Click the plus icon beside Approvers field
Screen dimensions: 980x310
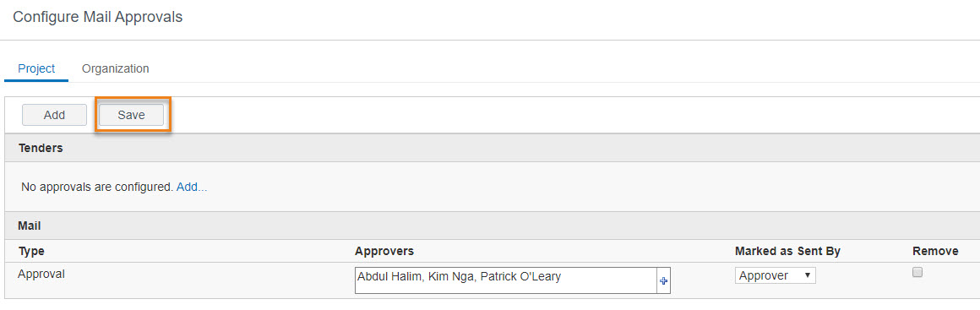click(x=663, y=281)
